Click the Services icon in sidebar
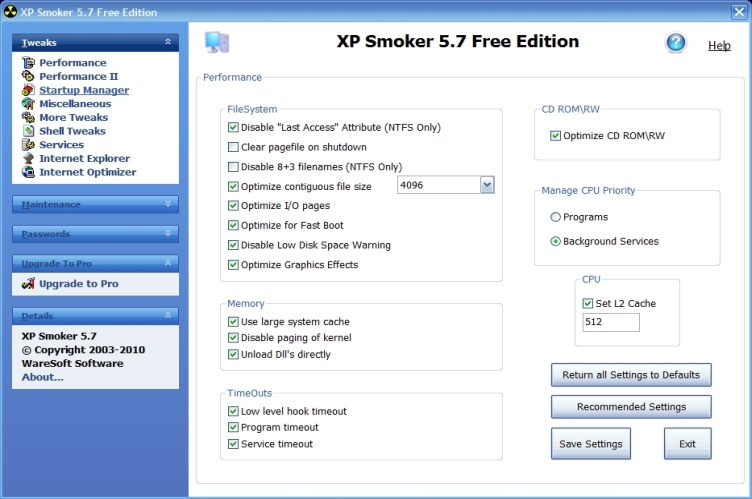752x499 pixels. coord(28,144)
